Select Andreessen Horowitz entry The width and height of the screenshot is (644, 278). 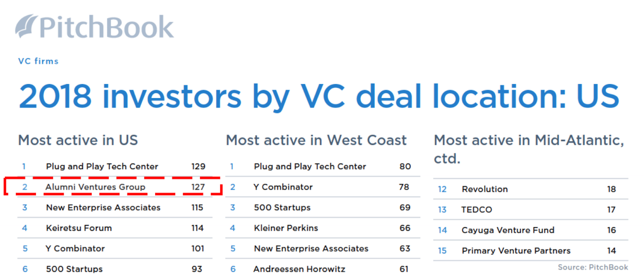[299, 269]
